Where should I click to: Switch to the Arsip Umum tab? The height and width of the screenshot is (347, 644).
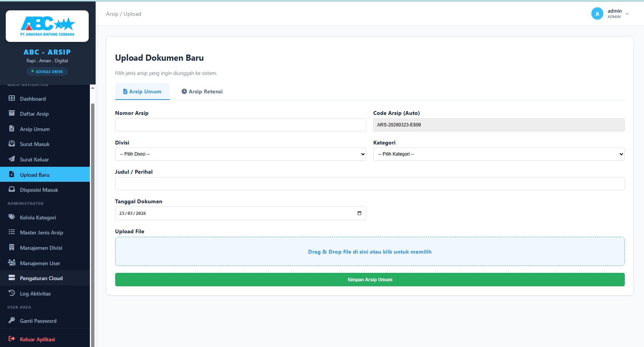coord(142,91)
